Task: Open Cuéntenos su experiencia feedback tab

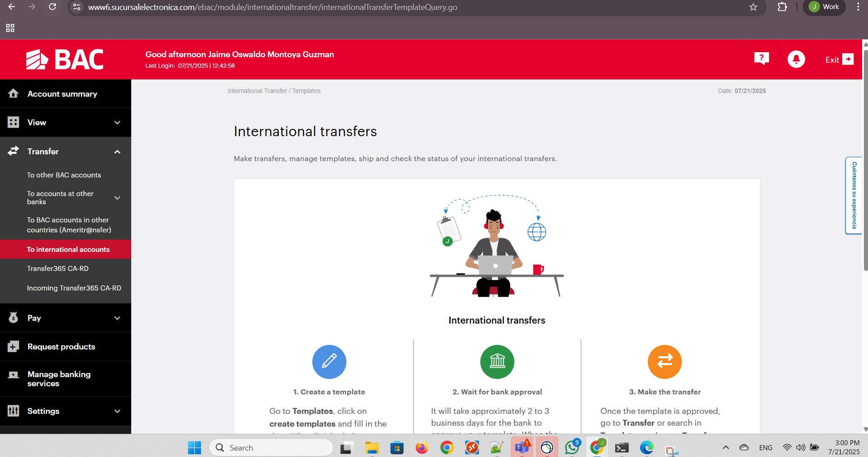Action: click(853, 195)
